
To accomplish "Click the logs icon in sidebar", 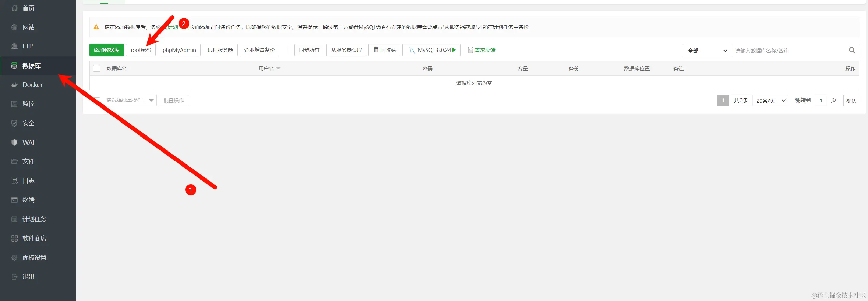I will pyautogui.click(x=14, y=181).
